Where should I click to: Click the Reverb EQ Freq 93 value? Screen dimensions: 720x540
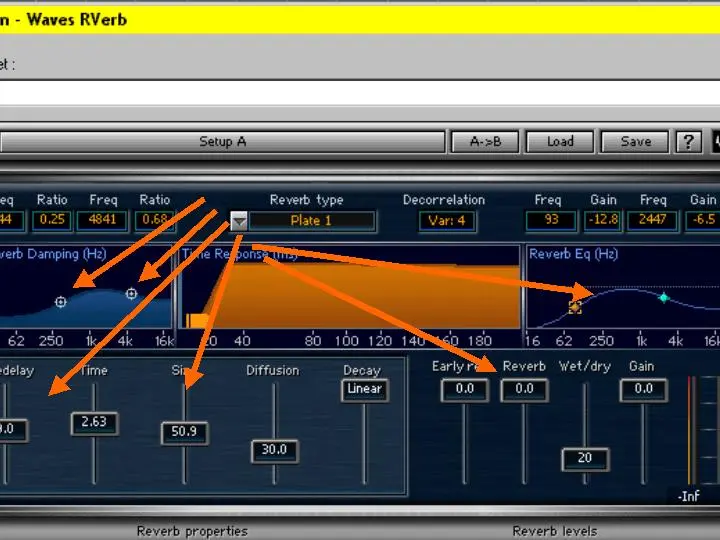pos(551,220)
